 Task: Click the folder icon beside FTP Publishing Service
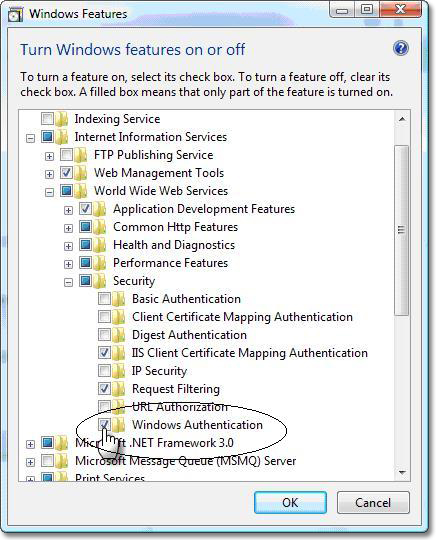[x=82, y=155]
